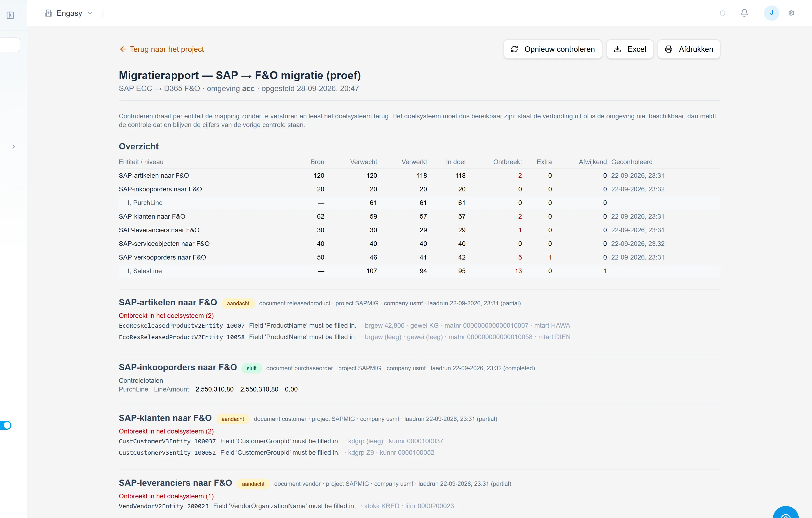Click Extra value 1 for SAP-verkooporders
Image resolution: width=812 pixels, height=518 pixels.
click(550, 257)
